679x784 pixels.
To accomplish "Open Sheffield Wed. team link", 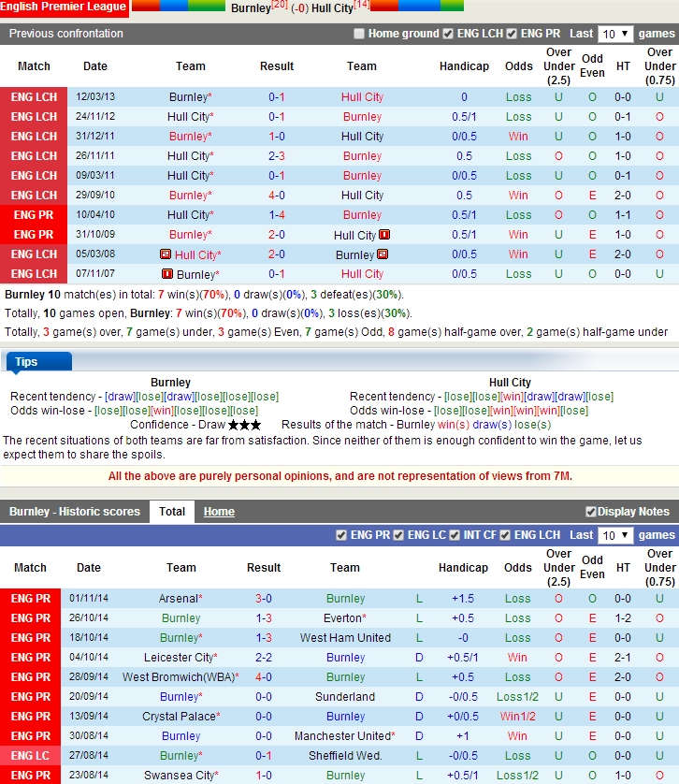I will point(345,756).
